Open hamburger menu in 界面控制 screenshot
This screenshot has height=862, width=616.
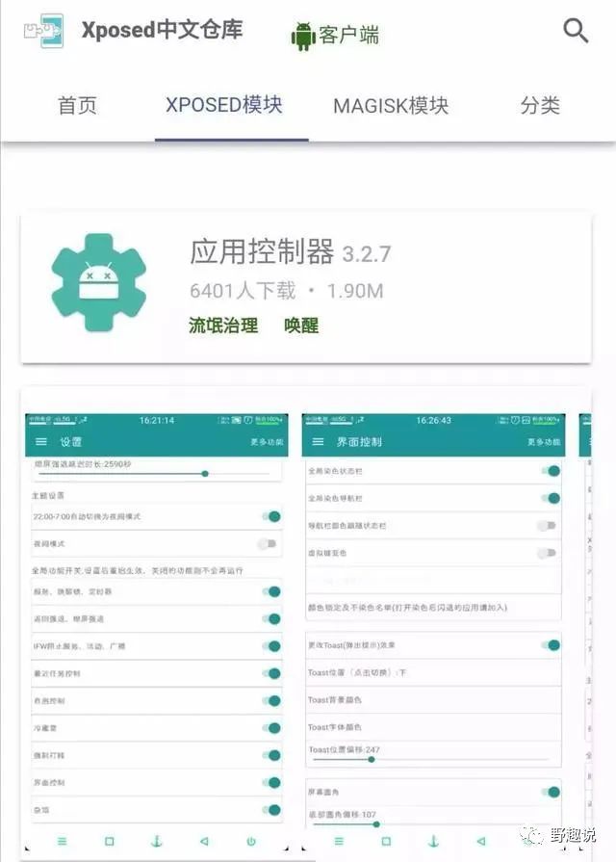tap(319, 441)
